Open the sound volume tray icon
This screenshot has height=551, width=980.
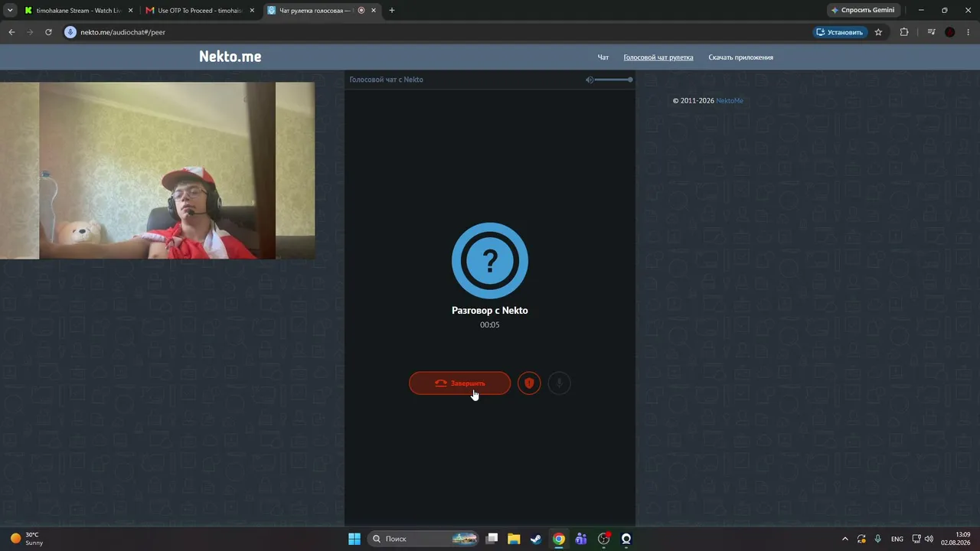click(929, 539)
